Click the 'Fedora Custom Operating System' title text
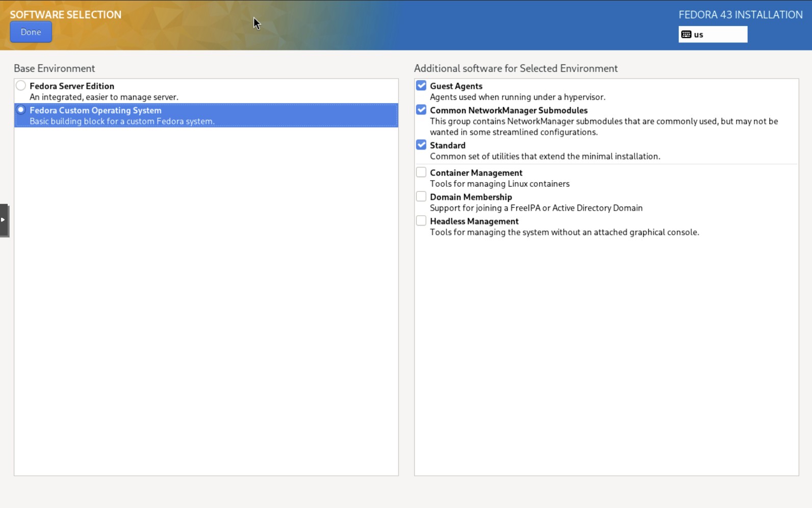This screenshot has height=508, width=812. (95, 110)
